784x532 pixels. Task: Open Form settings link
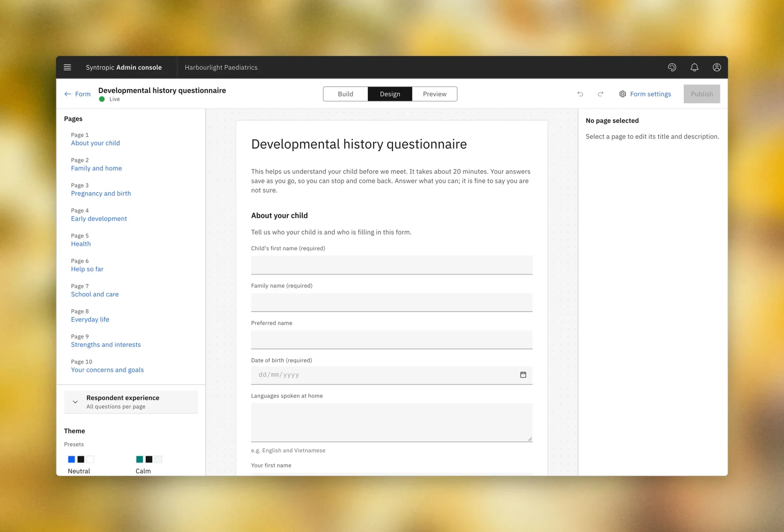click(x=650, y=94)
